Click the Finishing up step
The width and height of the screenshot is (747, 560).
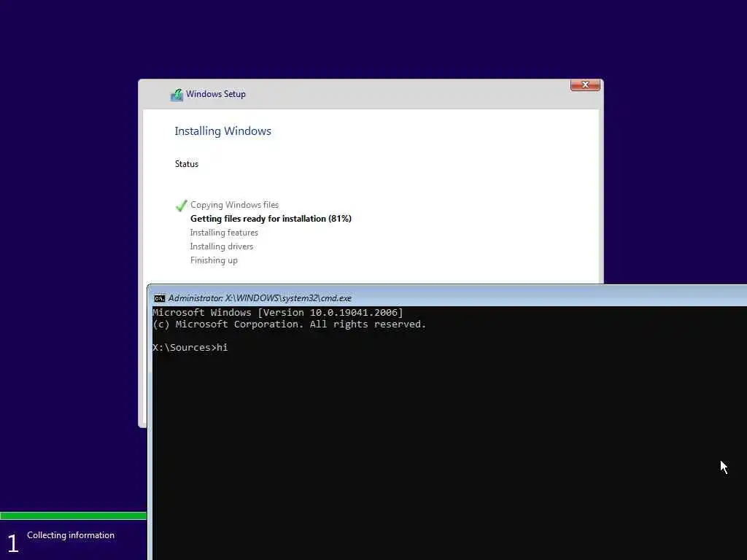(x=214, y=260)
